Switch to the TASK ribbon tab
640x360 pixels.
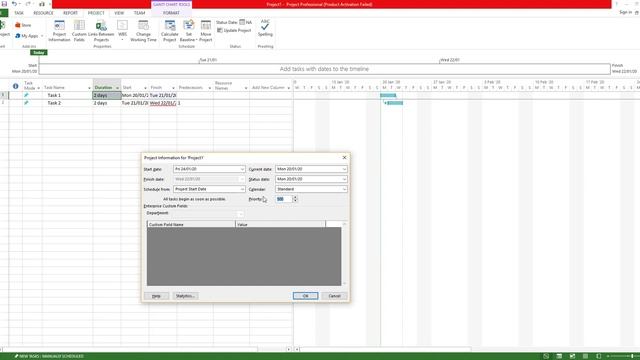click(x=19, y=13)
